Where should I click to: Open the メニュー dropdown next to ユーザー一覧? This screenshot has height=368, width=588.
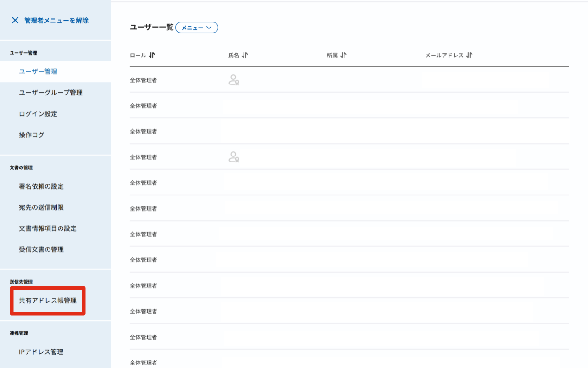[197, 28]
